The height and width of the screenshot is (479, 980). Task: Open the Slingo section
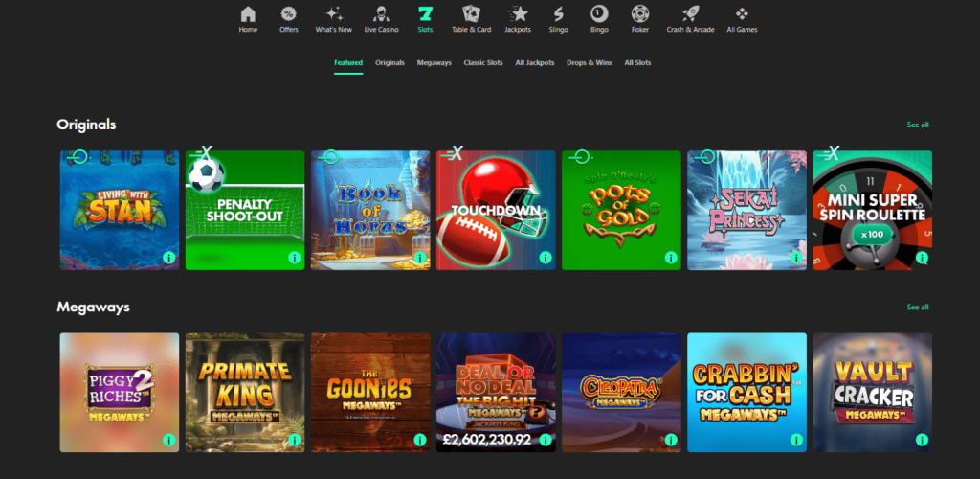tap(559, 19)
